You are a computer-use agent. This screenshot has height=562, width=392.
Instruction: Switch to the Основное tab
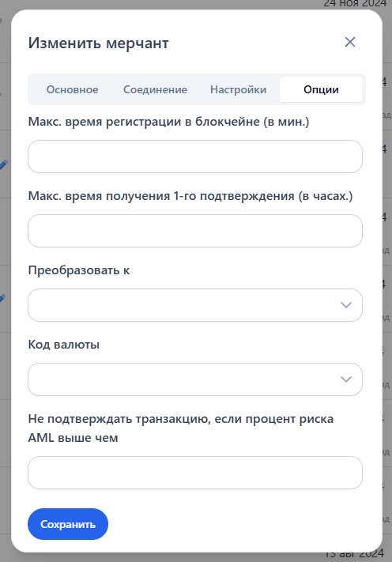click(x=72, y=89)
